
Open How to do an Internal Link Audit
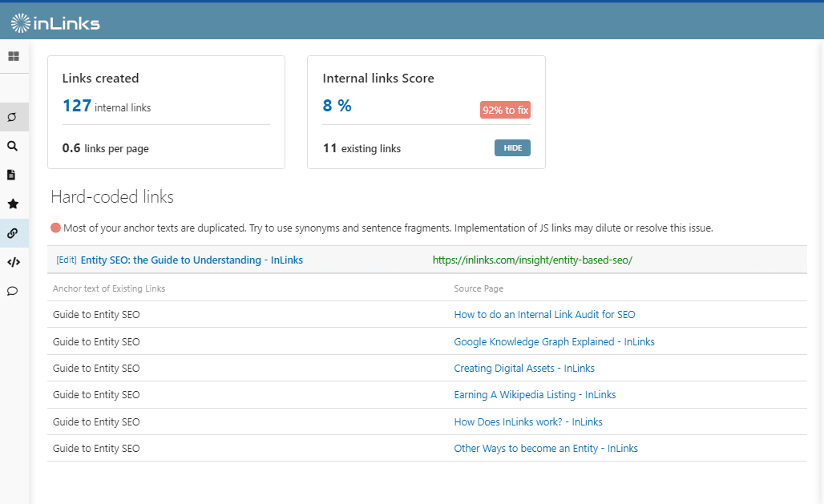544,314
